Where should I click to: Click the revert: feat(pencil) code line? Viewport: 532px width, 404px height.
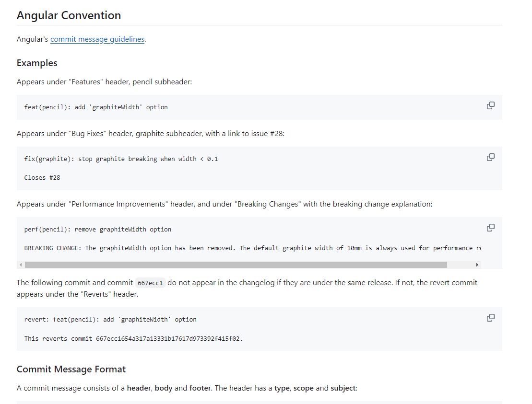[x=110, y=320]
